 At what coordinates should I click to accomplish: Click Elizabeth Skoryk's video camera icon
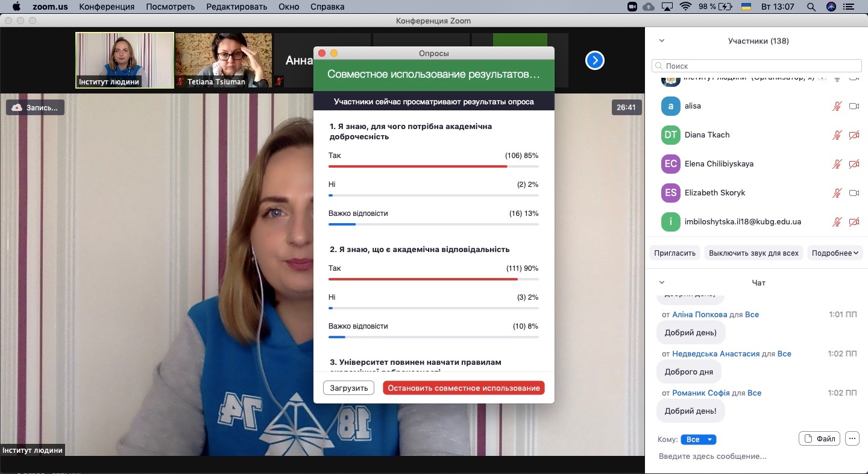pos(854,193)
